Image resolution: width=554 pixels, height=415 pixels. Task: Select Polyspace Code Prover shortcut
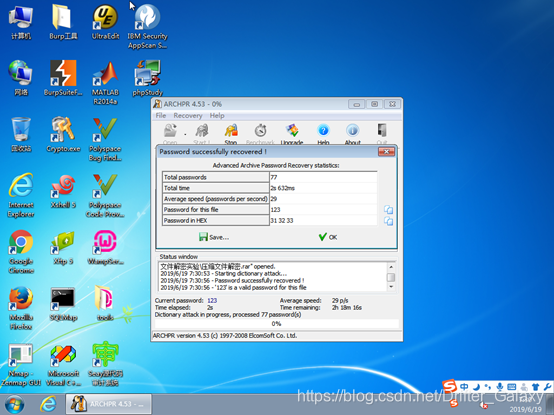pos(105,195)
